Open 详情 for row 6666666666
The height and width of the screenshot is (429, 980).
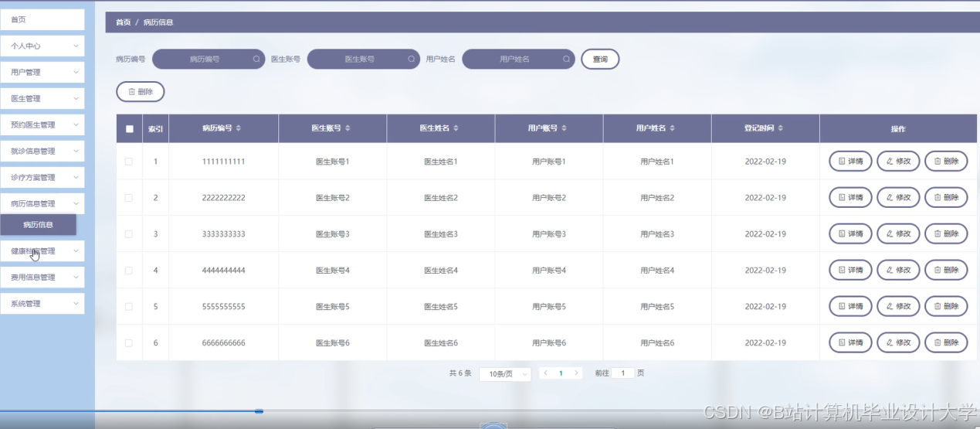850,343
